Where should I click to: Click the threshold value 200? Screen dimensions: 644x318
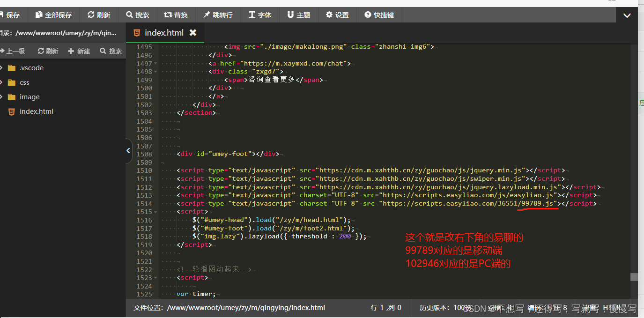pos(345,237)
